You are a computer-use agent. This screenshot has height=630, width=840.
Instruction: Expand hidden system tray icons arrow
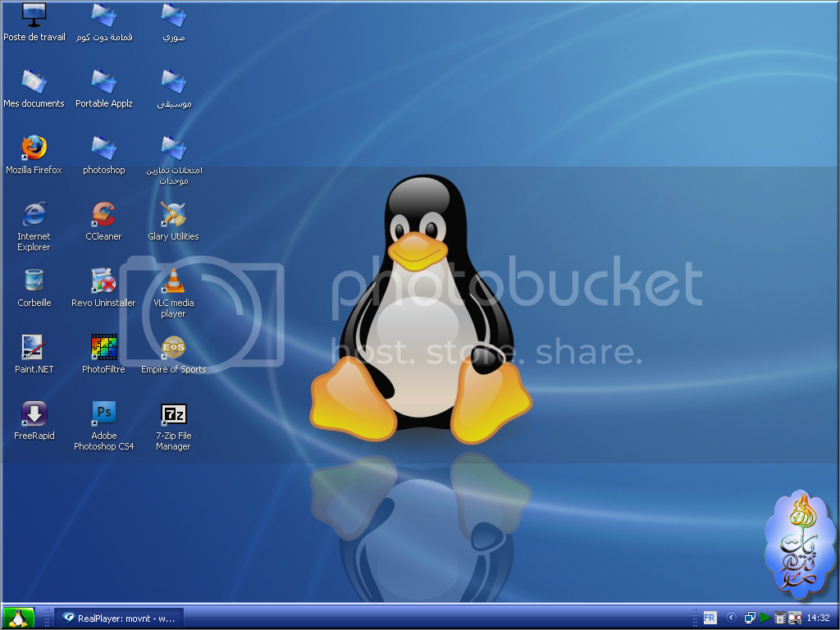coord(731,618)
